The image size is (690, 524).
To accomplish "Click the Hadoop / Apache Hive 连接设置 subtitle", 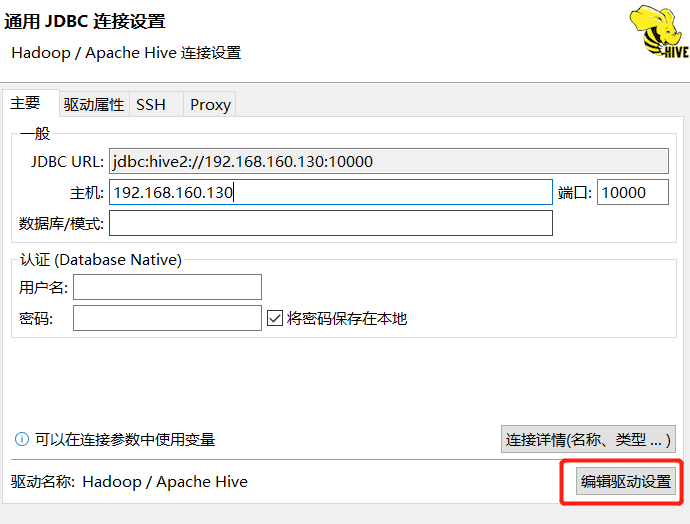I will pyautogui.click(x=126, y=53).
